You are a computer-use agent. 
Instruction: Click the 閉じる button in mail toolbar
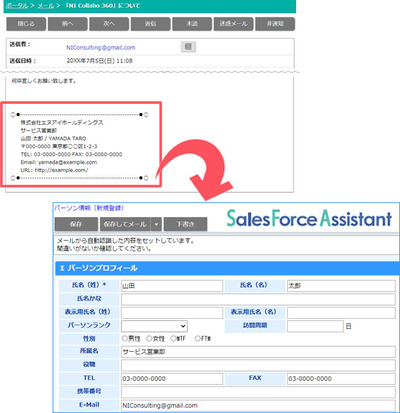tap(26, 24)
